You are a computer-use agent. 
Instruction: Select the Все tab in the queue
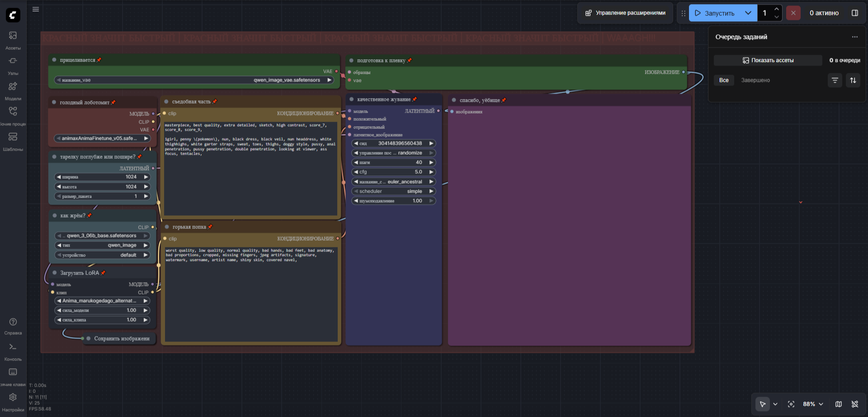(x=724, y=81)
